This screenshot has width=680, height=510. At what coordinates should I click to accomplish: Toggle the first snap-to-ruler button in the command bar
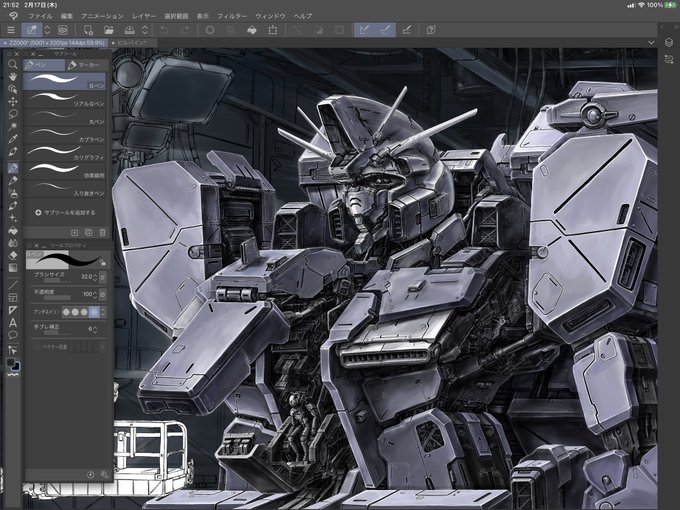(x=364, y=30)
